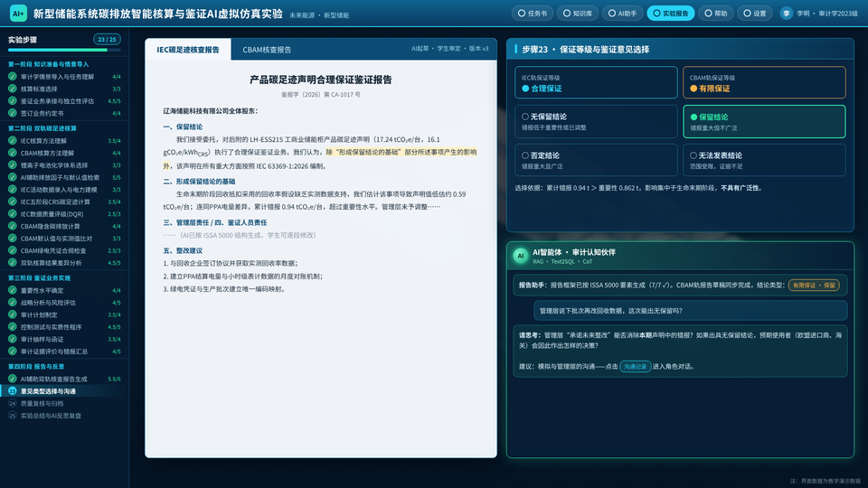Click section header 第一阶段 知识准备与情景导入
The image size is (868, 488).
(x=48, y=64)
